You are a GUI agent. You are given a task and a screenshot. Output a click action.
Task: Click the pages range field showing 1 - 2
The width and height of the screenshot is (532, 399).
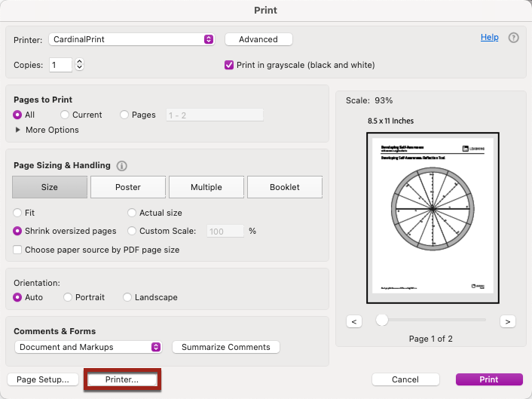point(215,115)
